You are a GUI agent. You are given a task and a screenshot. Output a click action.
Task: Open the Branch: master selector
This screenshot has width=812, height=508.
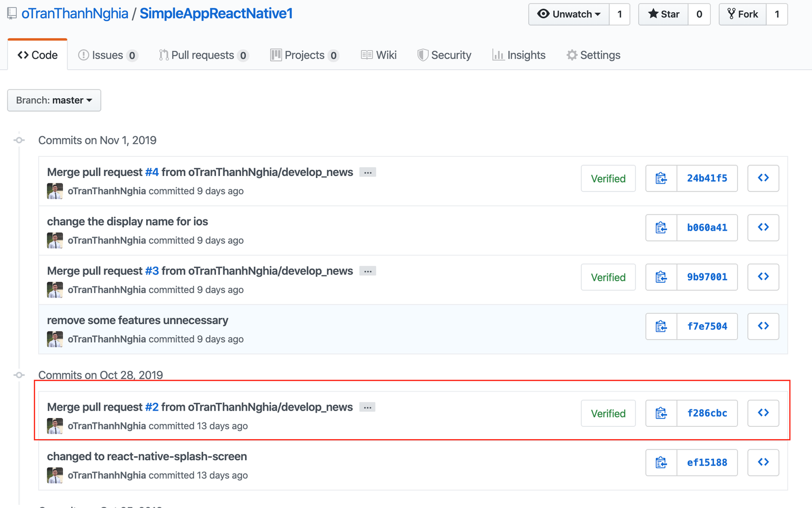pos(54,100)
